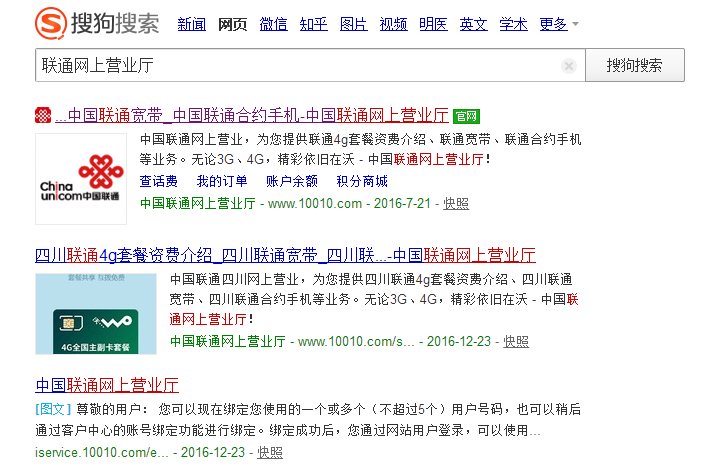Viewport: 701px width, 474px height.
Task: Select the 网页 search tab
Action: tap(232, 24)
